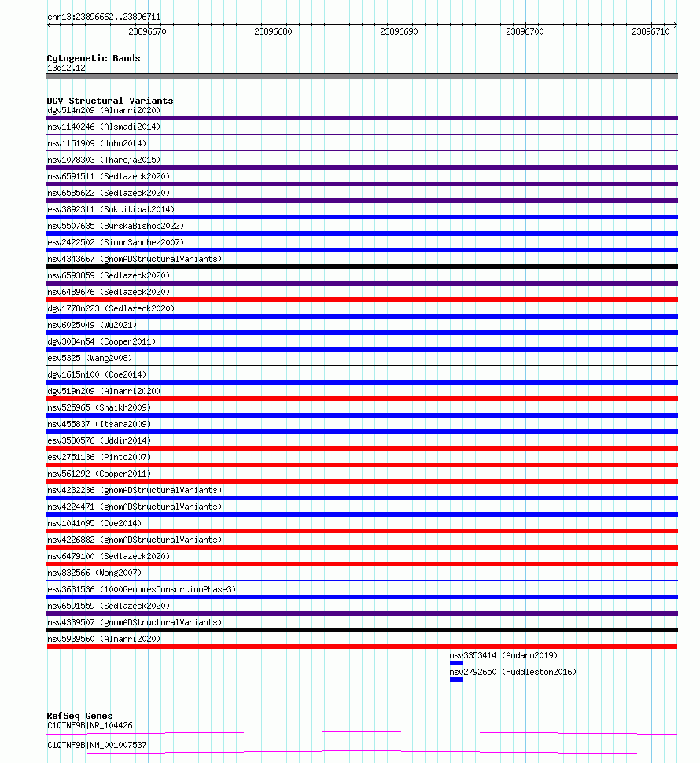Open dgv3084n54 (Cooper2011) entry
This screenshot has height=763, width=700.
pos(101,342)
